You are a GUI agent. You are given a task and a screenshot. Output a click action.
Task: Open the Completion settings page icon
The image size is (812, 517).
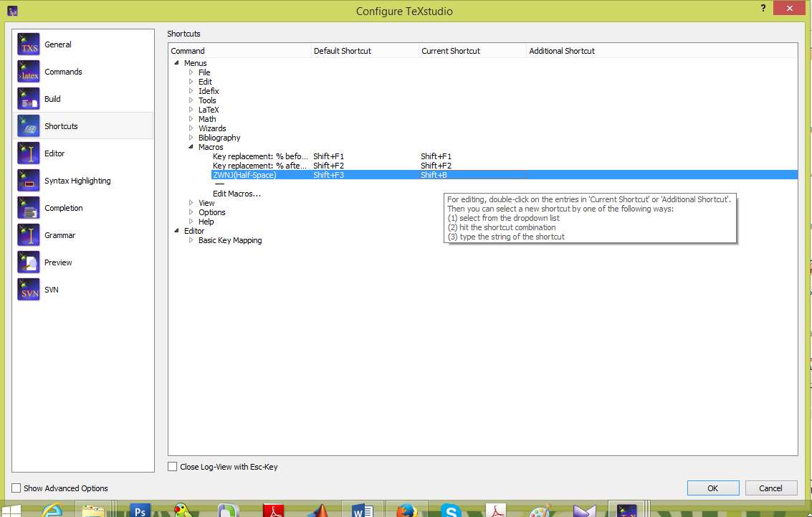point(29,208)
